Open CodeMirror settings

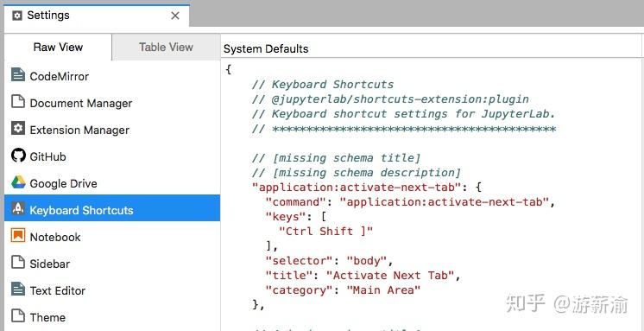click(112, 76)
